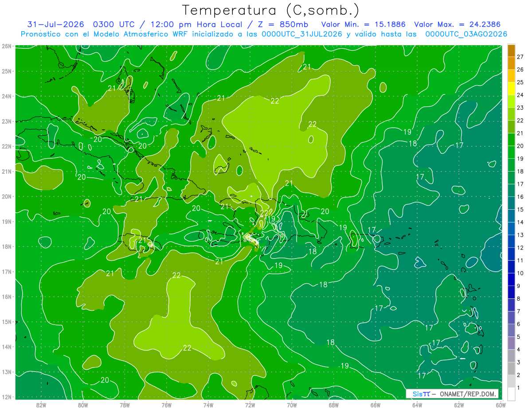Click the 74W longitude axis label
This screenshot has width=532, height=411.
pyautogui.click(x=208, y=405)
